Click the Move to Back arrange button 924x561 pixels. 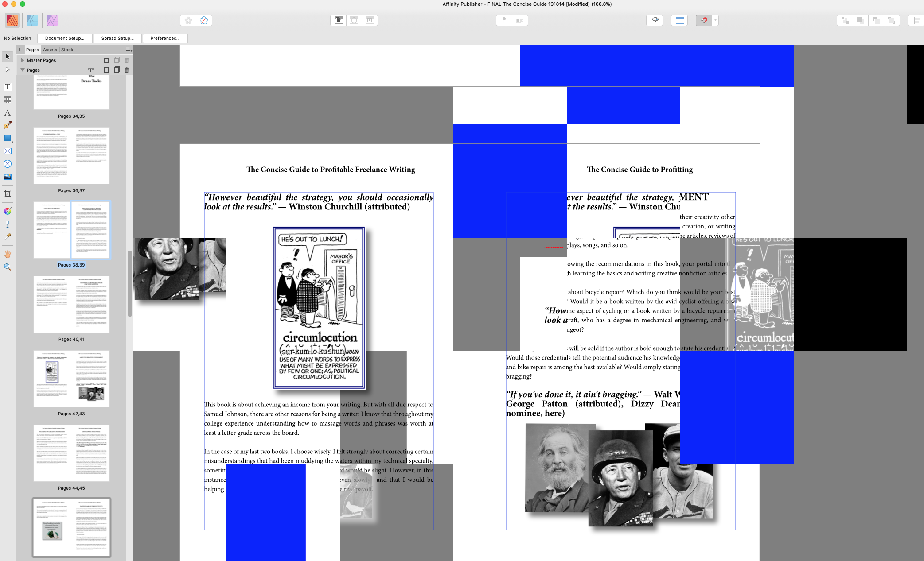pos(845,20)
